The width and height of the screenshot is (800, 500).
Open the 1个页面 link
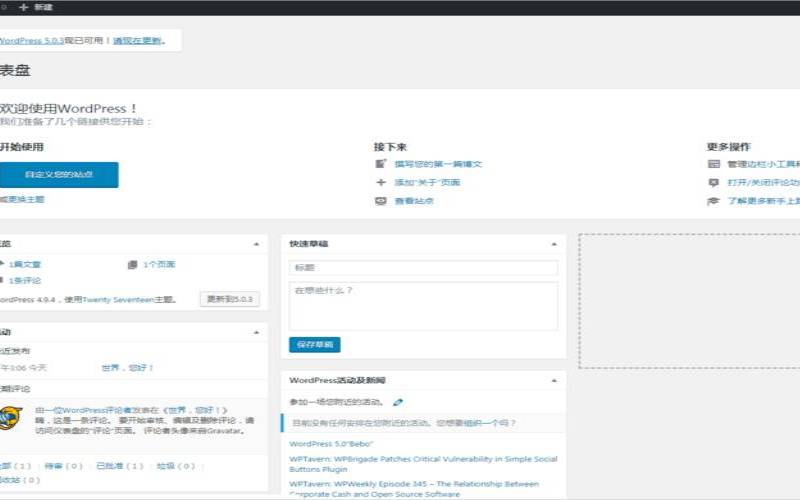click(159, 264)
